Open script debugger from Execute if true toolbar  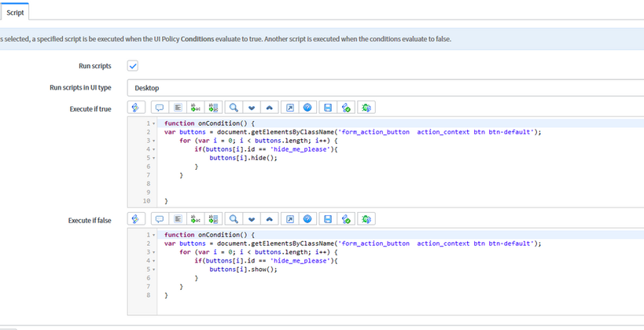pos(366,108)
